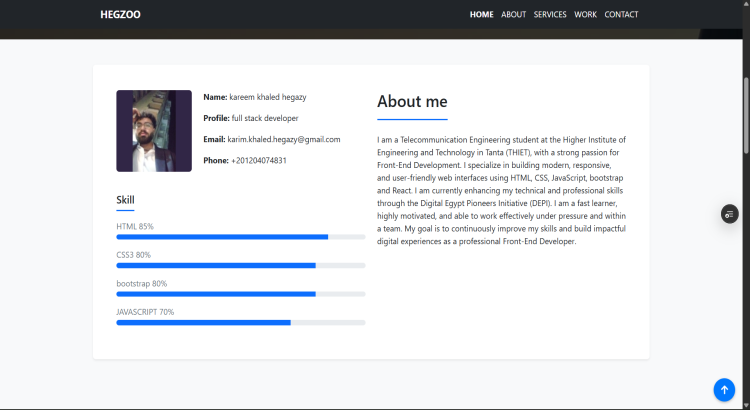Click the JAVASCRIPT 70% progress bar
This screenshot has height=410, width=750.
pyautogui.click(x=241, y=323)
